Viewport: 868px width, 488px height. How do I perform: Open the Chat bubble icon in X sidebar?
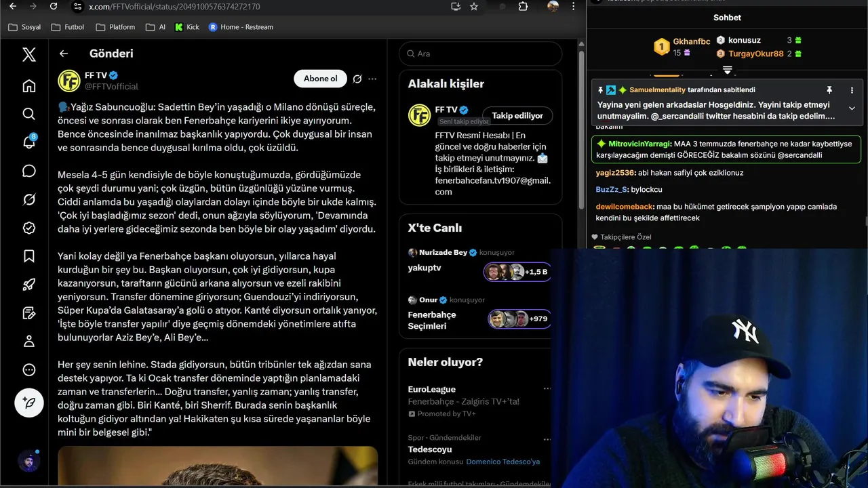tap(28, 171)
